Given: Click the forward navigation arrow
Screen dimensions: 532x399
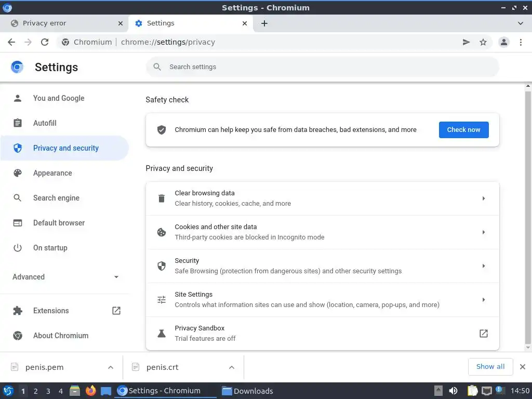Looking at the screenshot, I should [x=28, y=42].
